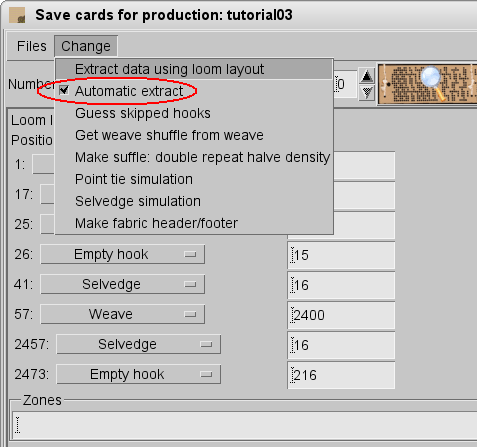Click the input field in row 17

coord(364,195)
